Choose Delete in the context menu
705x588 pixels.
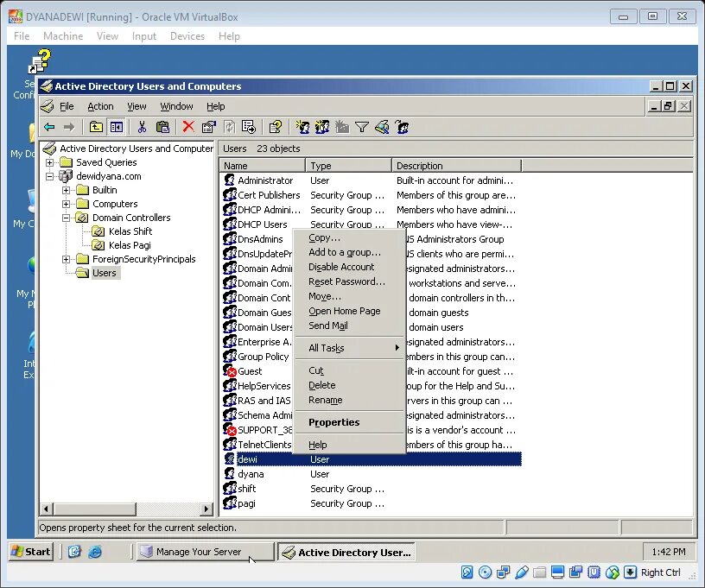(x=349, y=385)
